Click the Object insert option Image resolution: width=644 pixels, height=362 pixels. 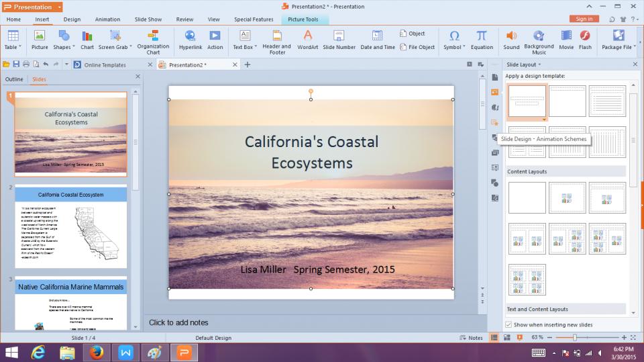pyautogui.click(x=412, y=34)
